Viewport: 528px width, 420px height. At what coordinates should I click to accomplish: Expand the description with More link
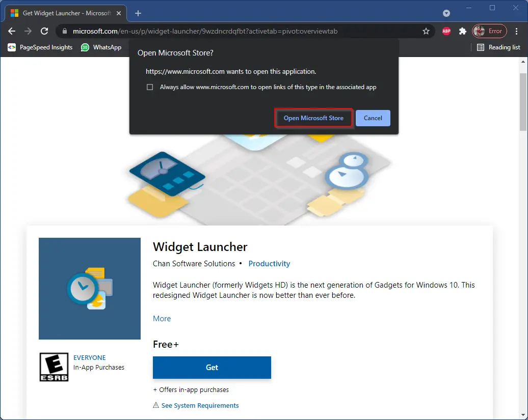pyautogui.click(x=162, y=319)
